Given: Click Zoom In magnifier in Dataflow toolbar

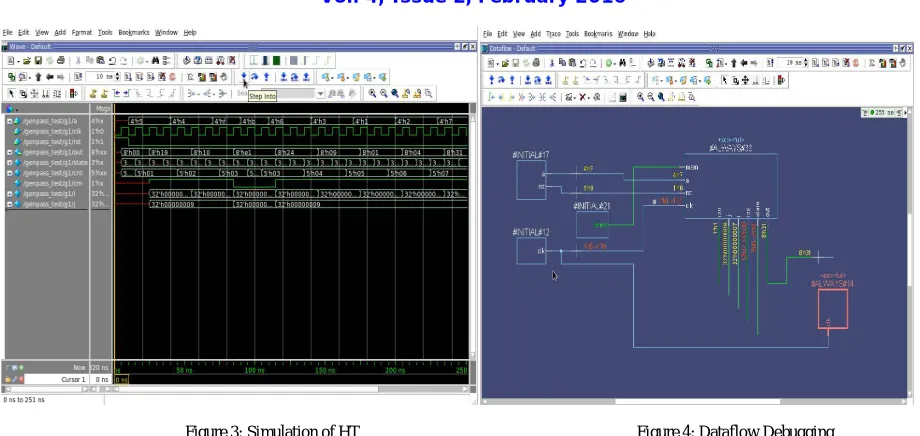Looking at the screenshot, I should (641, 97).
